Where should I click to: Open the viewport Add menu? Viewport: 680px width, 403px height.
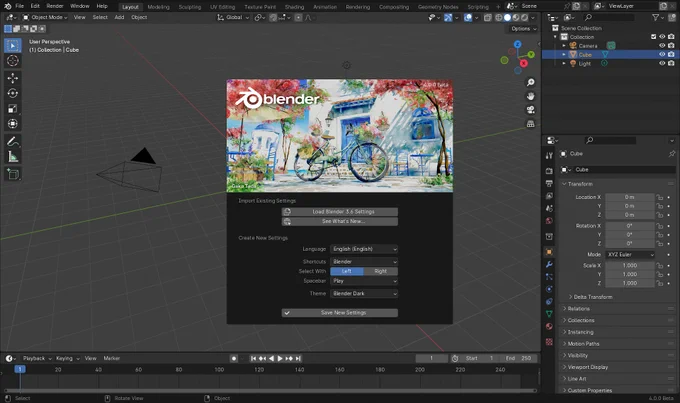[x=119, y=17]
